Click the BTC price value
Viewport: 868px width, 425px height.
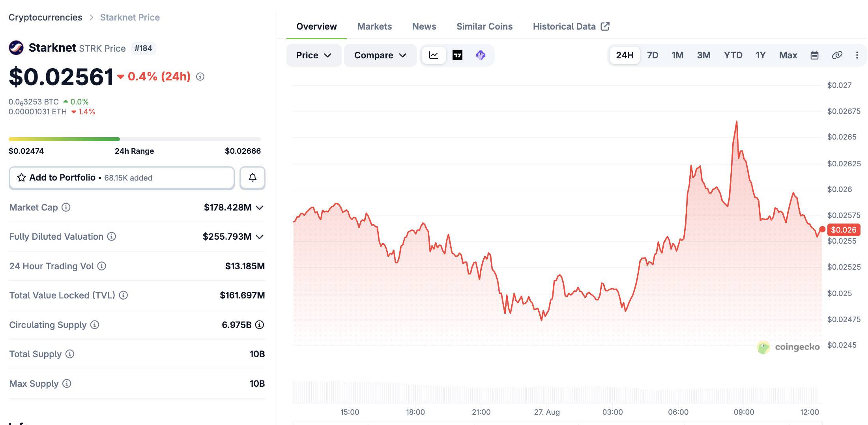pyautogui.click(x=34, y=102)
